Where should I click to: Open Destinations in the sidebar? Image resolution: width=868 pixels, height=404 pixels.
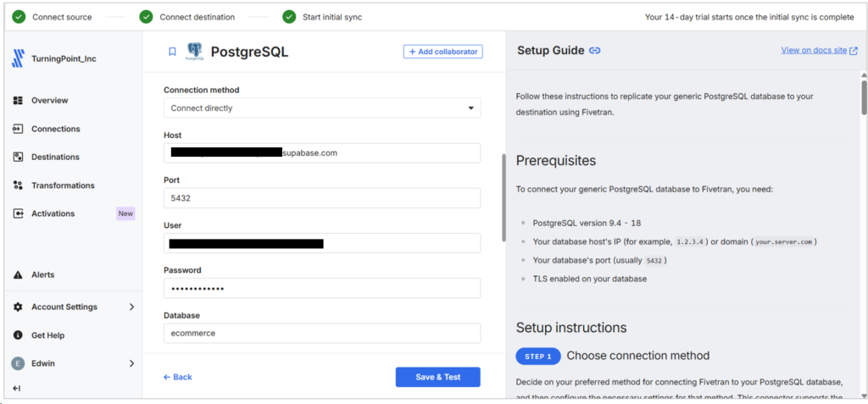click(55, 157)
